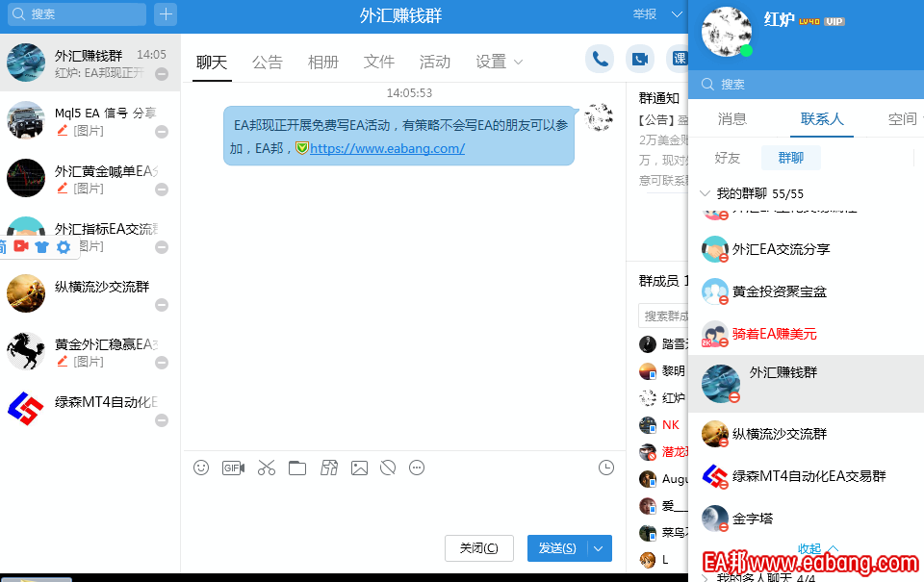924x582 pixels.
Task: Open the 文件 tab
Action: [x=379, y=62]
